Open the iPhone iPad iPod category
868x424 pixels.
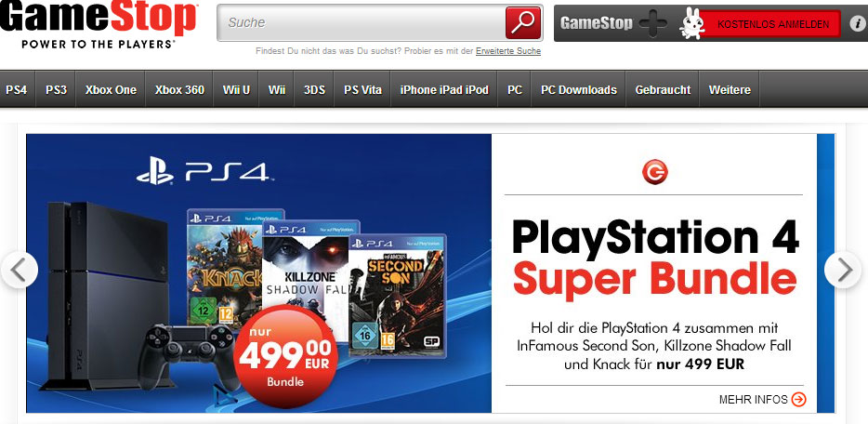click(x=444, y=89)
